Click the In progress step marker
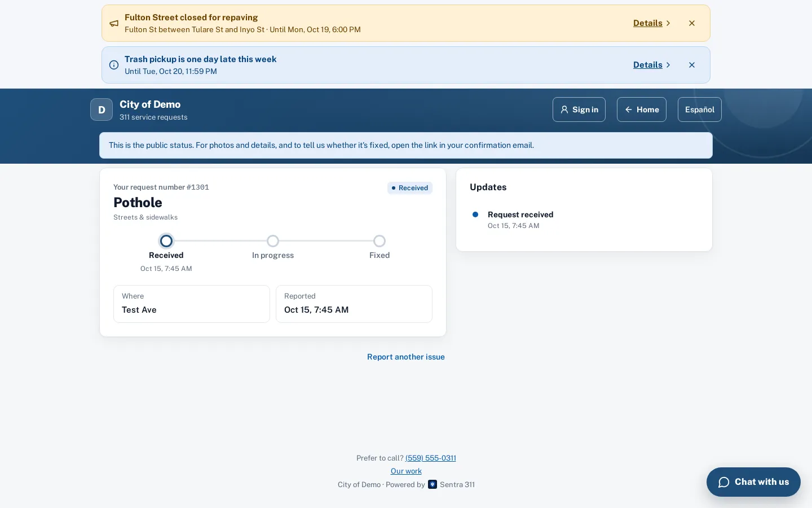Screen dimensions: 812x508 [x=273, y=241]
